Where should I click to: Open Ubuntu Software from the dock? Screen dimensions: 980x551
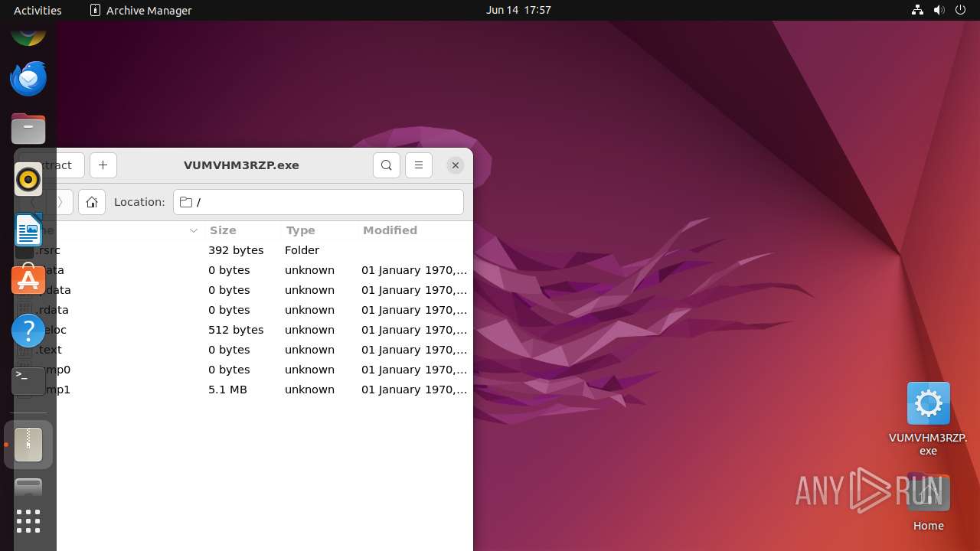28,279
